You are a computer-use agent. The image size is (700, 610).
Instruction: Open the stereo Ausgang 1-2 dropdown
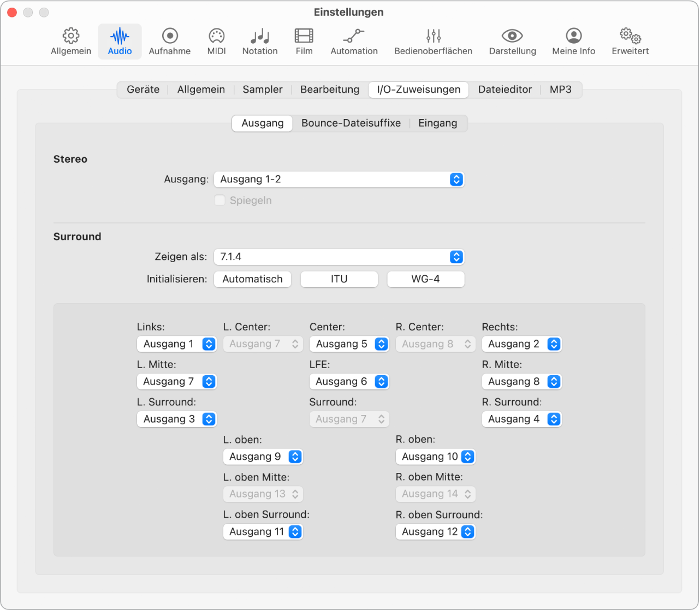pos(339,179)
